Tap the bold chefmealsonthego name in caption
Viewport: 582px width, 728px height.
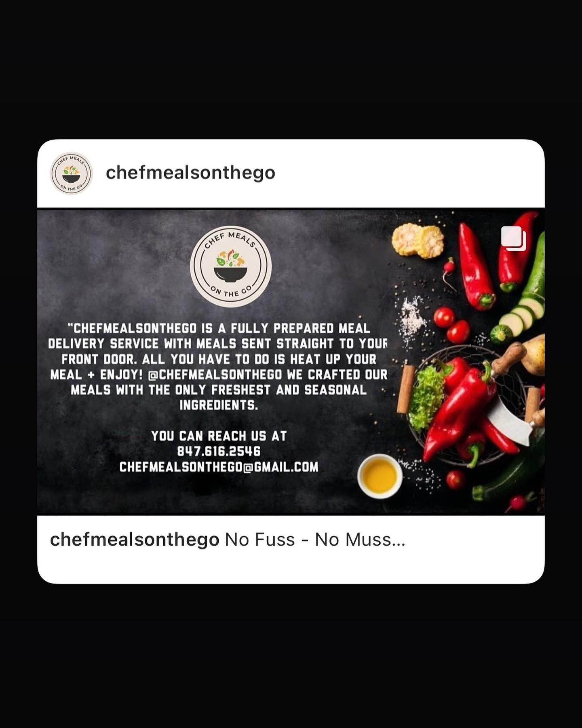coord(135,540)
